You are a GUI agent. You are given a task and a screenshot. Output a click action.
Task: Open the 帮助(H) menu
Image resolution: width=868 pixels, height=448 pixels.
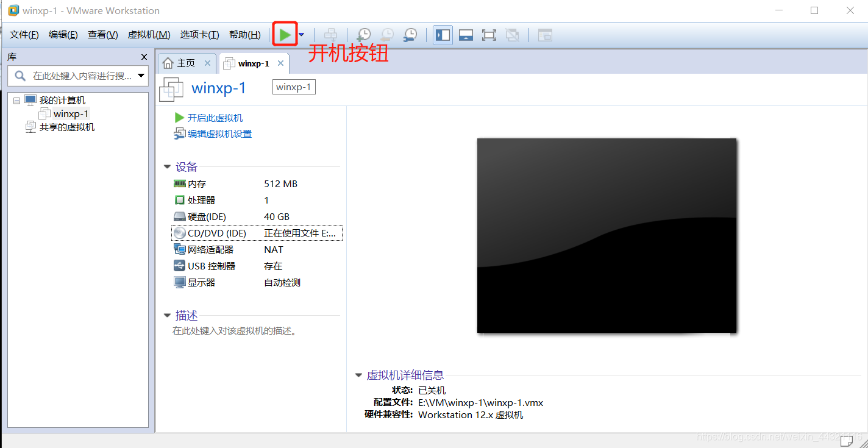pos(245,35)
